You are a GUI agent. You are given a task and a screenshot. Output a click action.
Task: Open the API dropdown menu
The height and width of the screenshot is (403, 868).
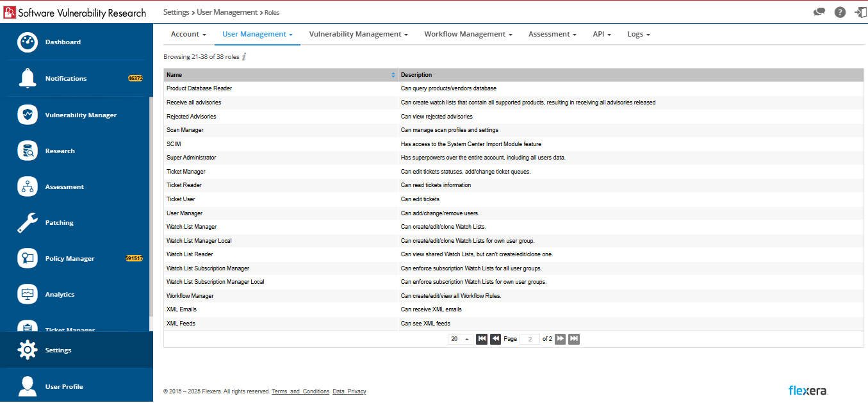(x=602, y=34)
